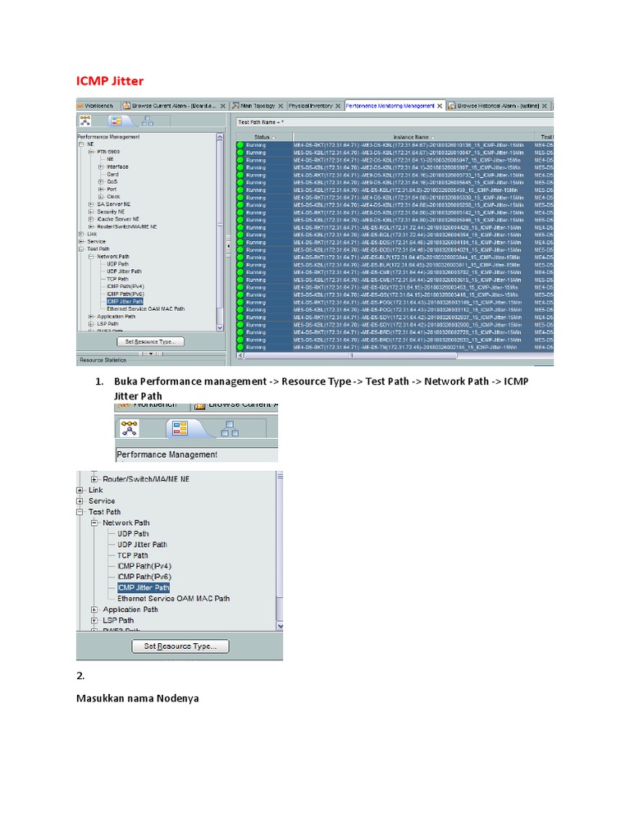Select ICMP Path(IPv6) in the enlarged tree

[x=144, y=577]
